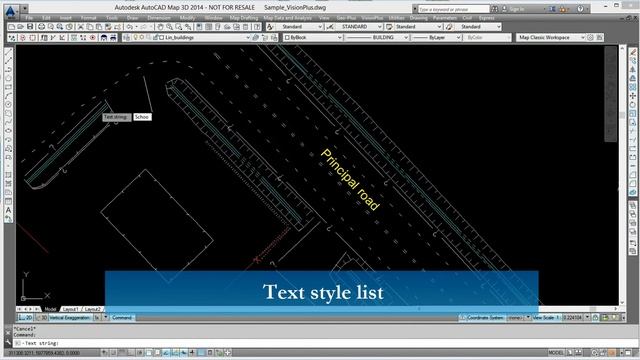The height and width of the screenshot is (360, 640).
Task: Click the Undo arrow icon
Action: click(x=130, y=27)
